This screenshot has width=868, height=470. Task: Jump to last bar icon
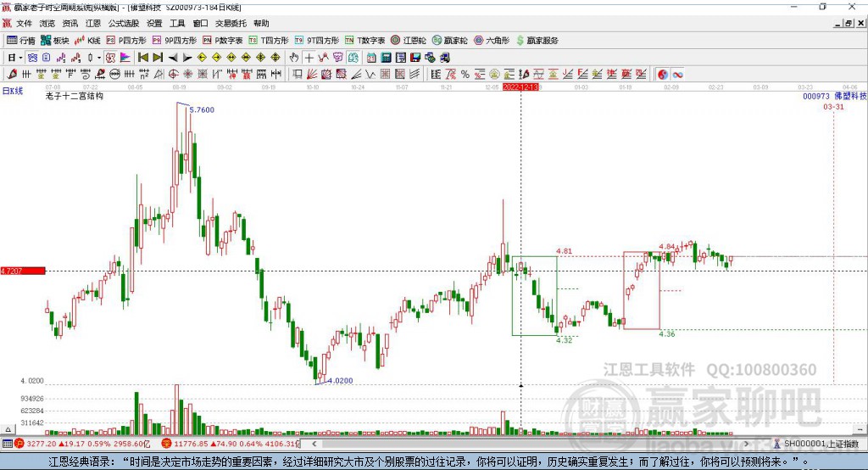tap(158, 58)
